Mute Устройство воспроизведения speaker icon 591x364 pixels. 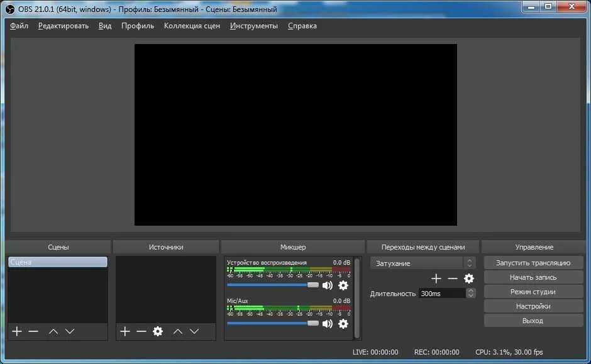click(327, 285)
